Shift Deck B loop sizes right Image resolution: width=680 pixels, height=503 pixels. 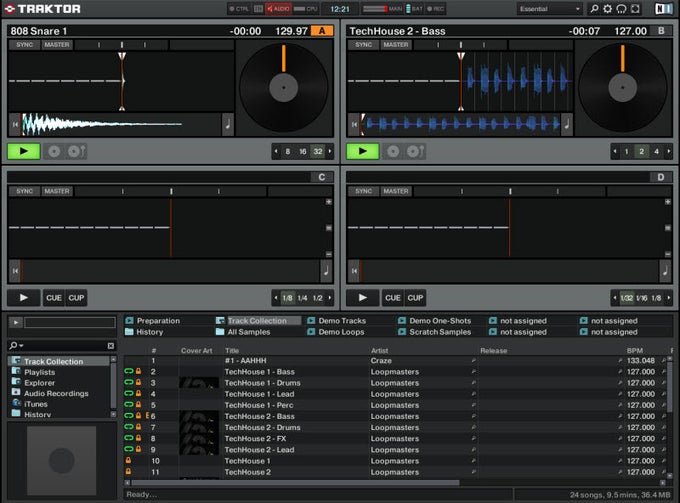669,151
